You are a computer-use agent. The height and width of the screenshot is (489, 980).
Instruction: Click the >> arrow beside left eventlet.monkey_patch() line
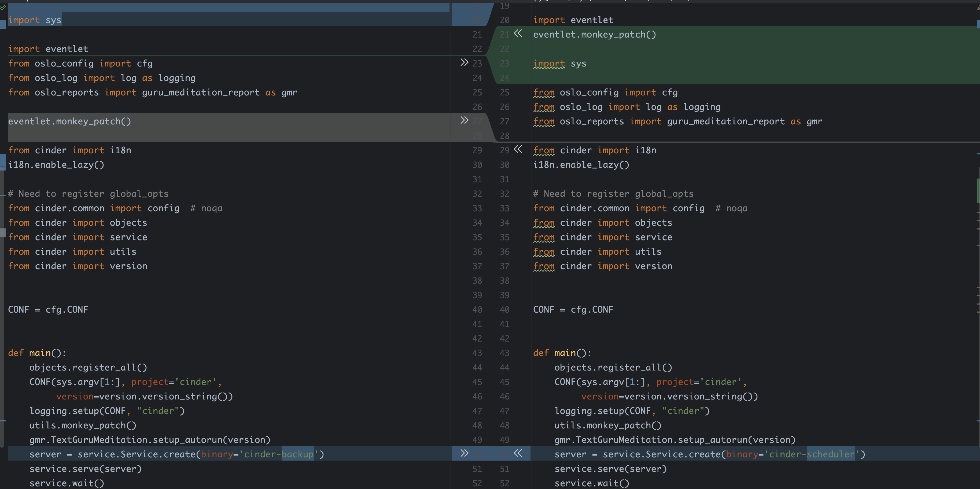point(464,121)
